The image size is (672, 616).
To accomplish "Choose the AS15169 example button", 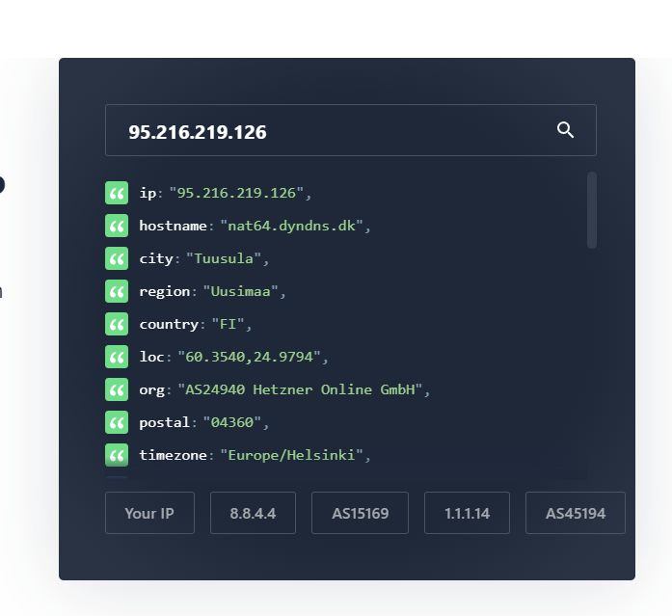I will coord(360,513).
